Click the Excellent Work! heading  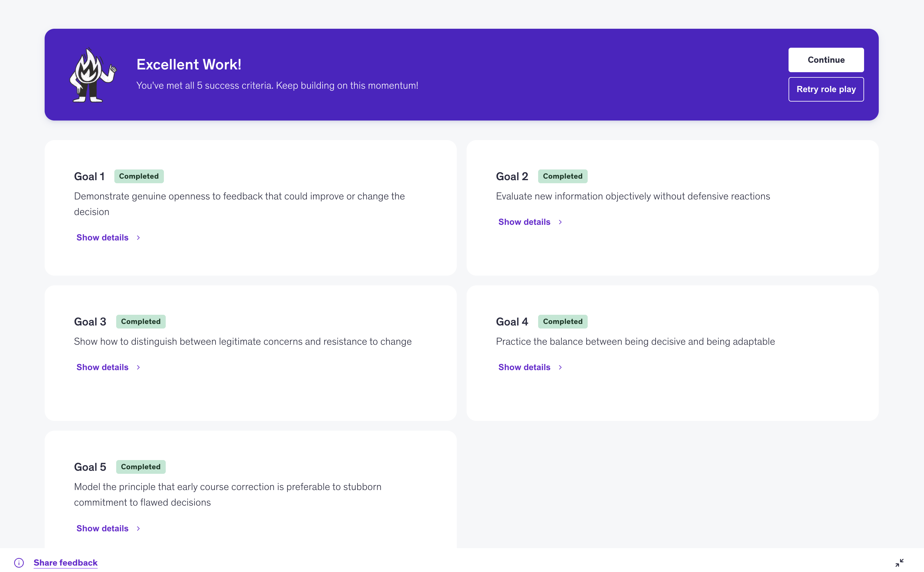coord(189,64)
